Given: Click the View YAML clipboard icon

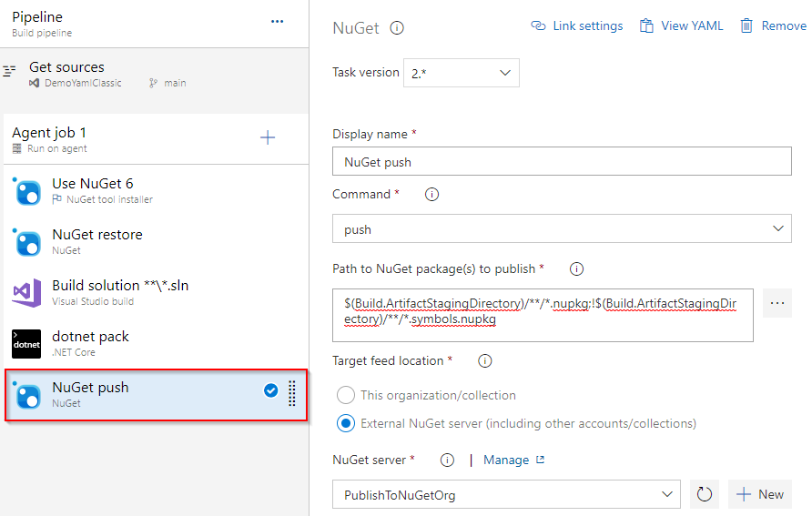Looking at the screenshot, I should tap(646, 25).
